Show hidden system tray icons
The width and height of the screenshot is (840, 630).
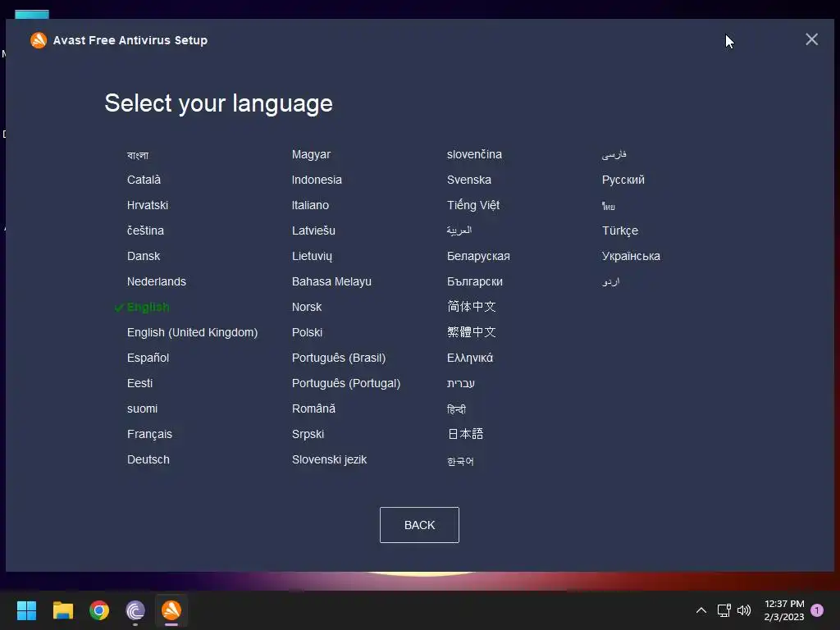coord(701,610)
